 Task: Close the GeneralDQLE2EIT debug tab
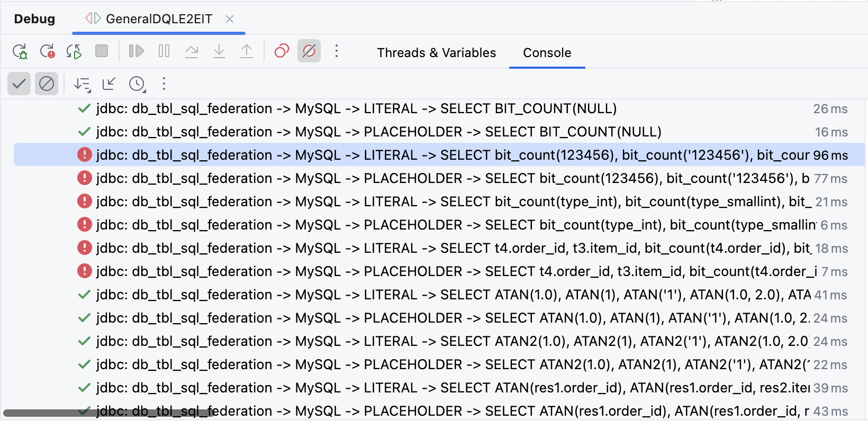tap(230, 19)
